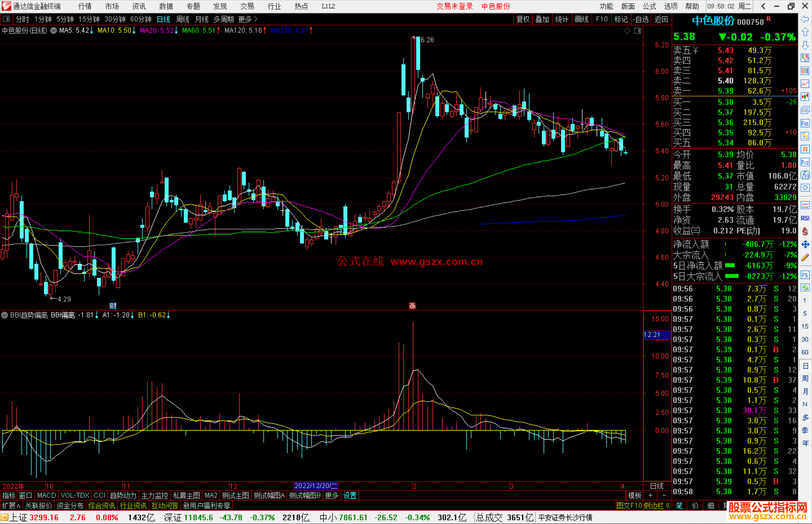Open the 行情 menu
Image resolution: width=812 pixels, height=524 pixels.
[x=85, y=6]
